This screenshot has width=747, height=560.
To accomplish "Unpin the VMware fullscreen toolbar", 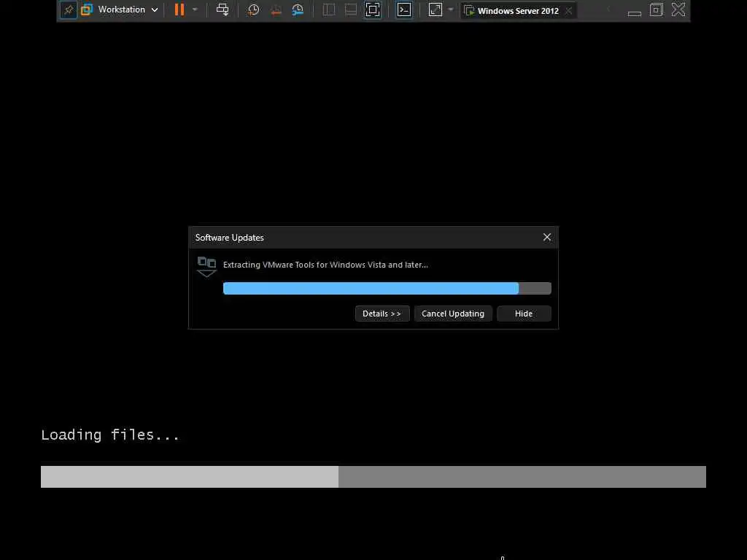I will pyautogui.click(x=69, y=10).
